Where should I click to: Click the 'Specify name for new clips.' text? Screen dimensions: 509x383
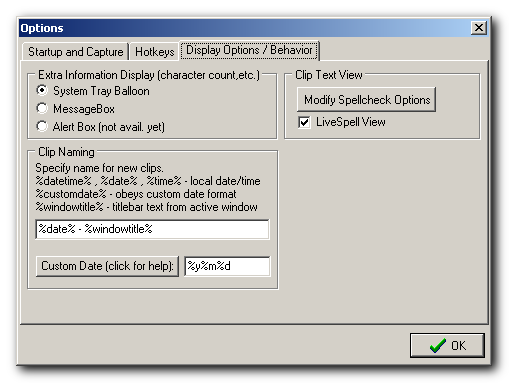(x=99, y=168)
